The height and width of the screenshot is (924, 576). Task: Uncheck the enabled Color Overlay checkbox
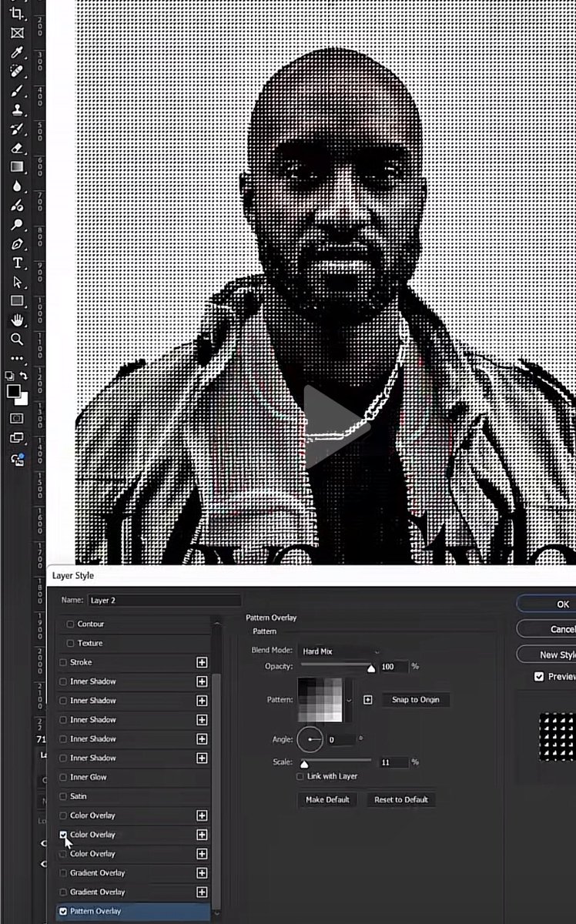click(x=63, y=835)
